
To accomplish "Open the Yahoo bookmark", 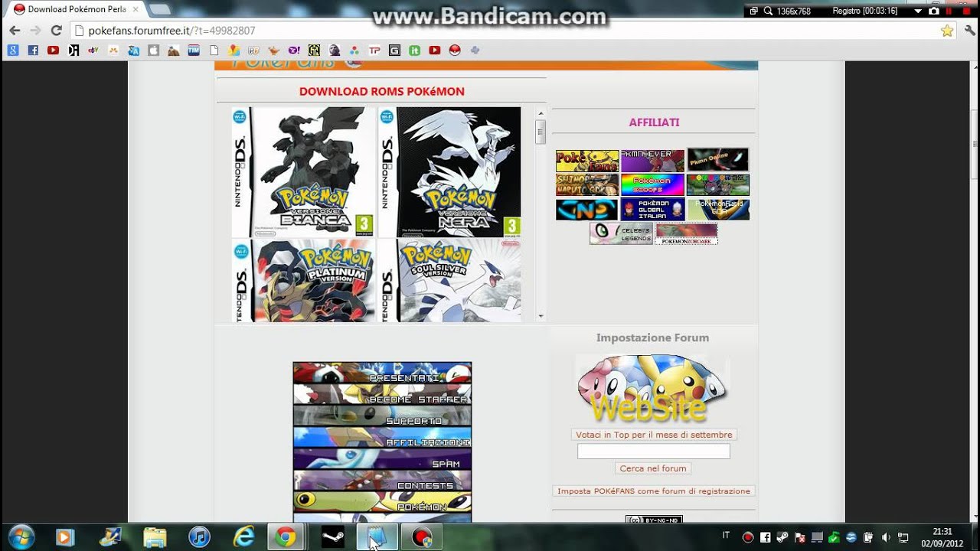I will tap(294, 51).
